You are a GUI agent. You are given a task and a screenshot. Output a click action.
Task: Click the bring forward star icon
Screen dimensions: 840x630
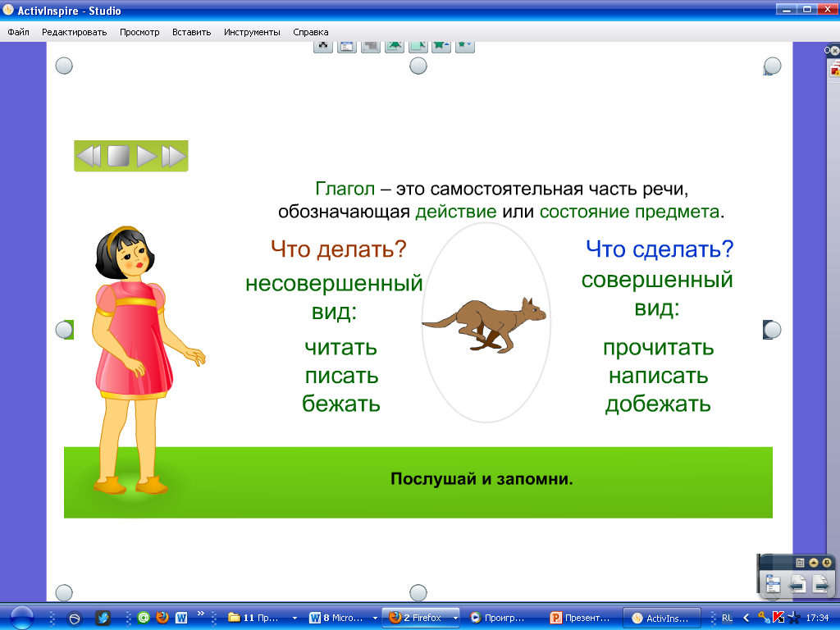click(441, 46)
